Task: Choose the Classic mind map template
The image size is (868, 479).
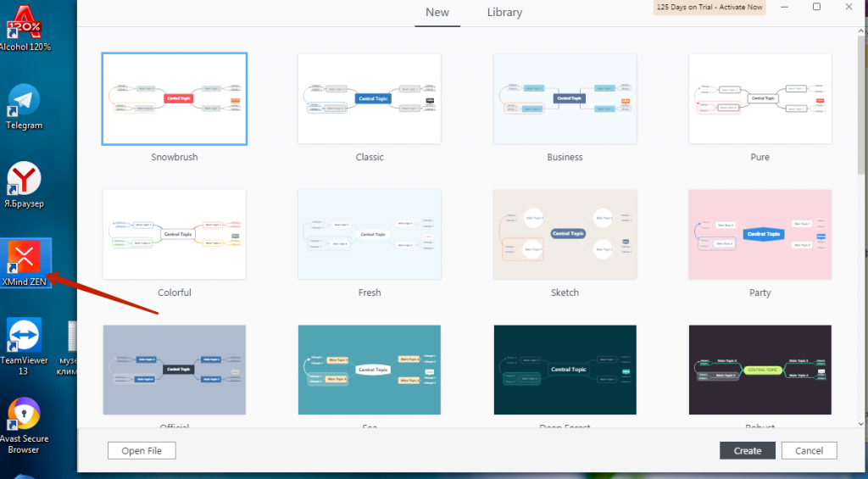Action: (x=370, y=99)
